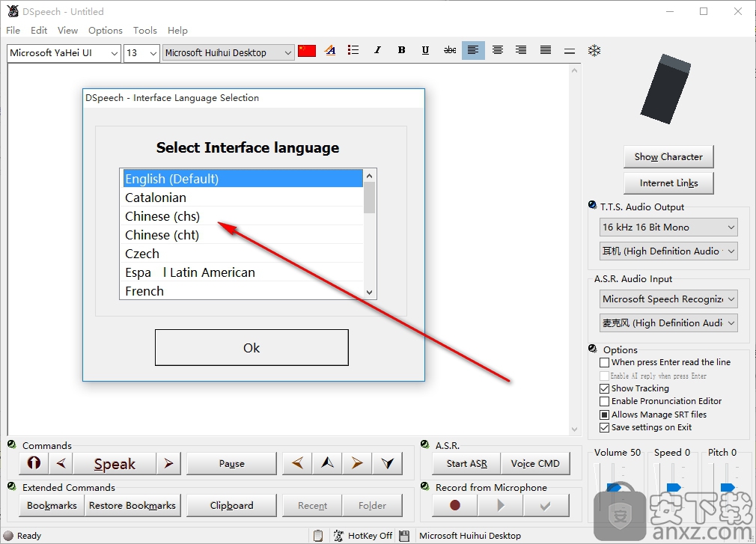Toggle bullet list formatting
The width and height of the screenshot is (756, 544).
tap(353, 50)
